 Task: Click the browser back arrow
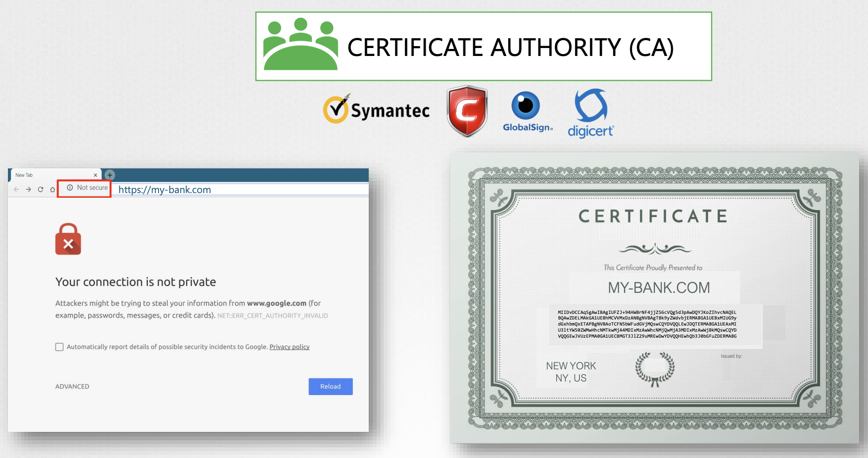tap(16, 189)
